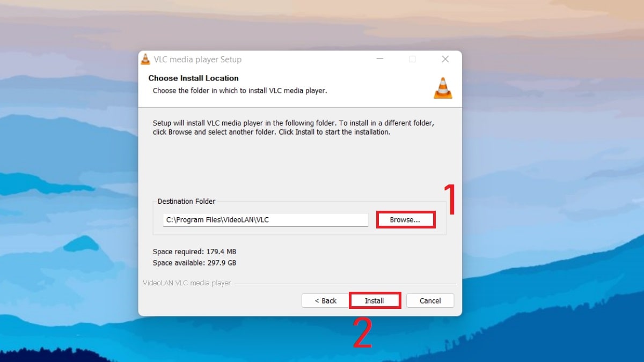Go back using the Back button
644x362 pixels.
tap(325, 300)
